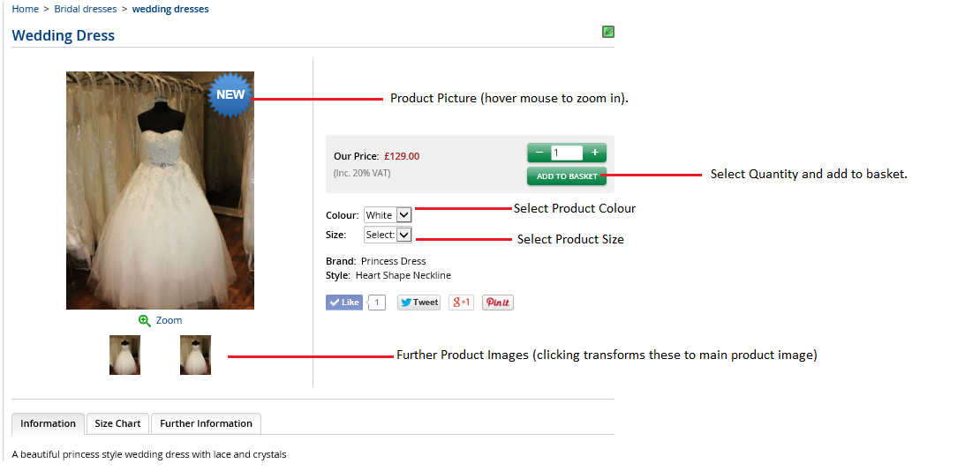Add the wedding dress to basket

(567, 176)
